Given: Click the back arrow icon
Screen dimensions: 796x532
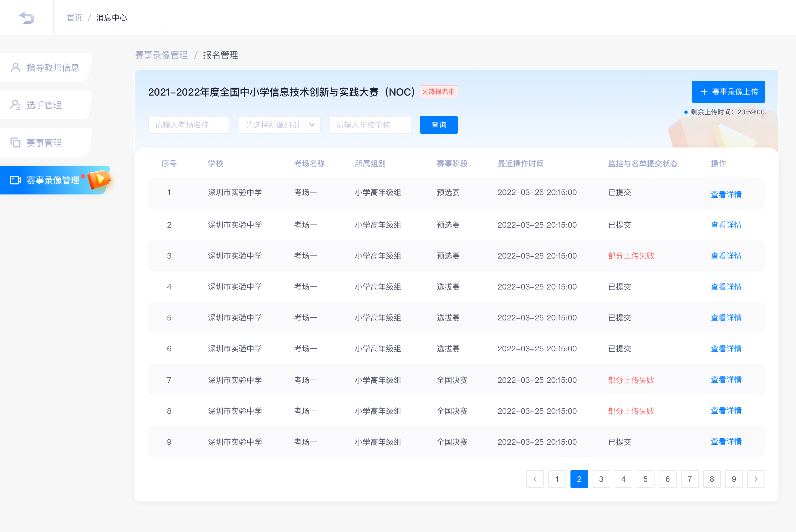Looking at the screenshot, I should click(27, 18).
